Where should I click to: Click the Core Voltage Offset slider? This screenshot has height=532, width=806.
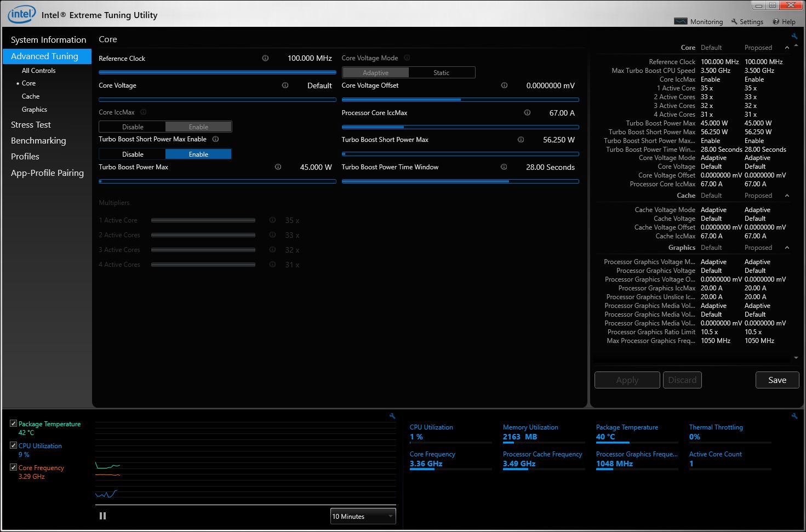coord(460,100)
